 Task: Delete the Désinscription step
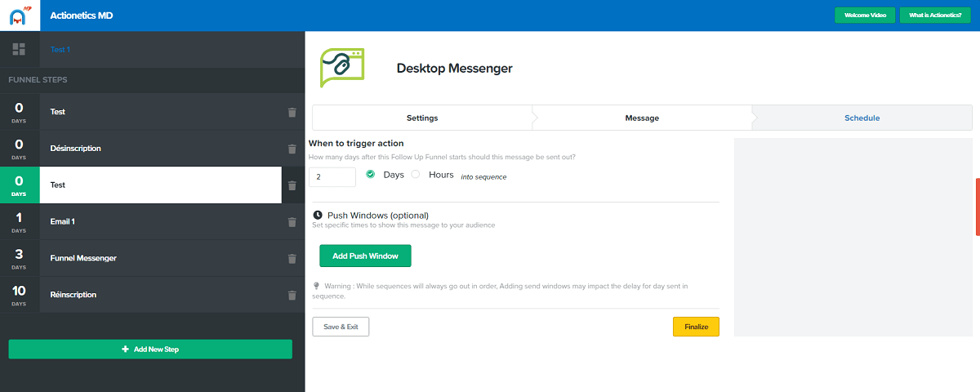(292, 149)
